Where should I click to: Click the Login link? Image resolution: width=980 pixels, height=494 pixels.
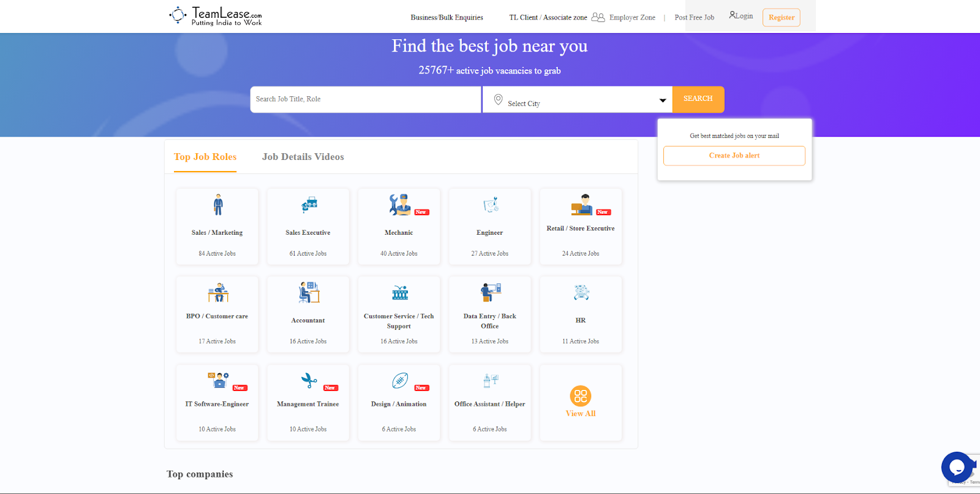744,16
